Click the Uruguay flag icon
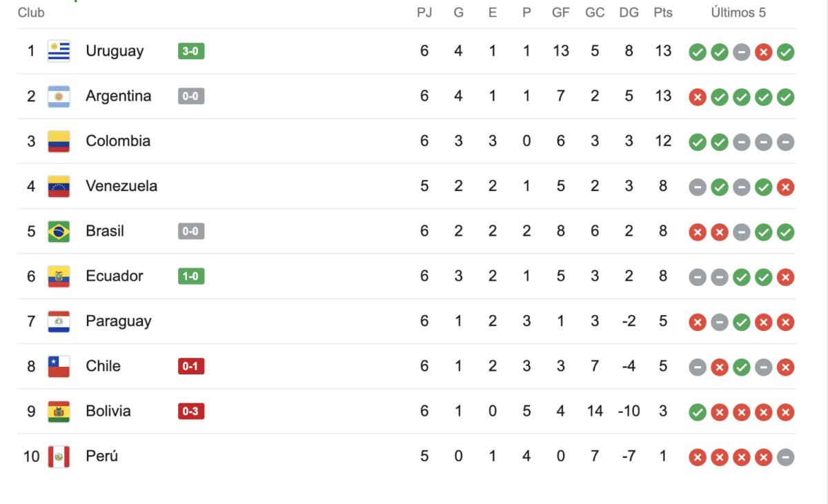 [x=59, y=51]
